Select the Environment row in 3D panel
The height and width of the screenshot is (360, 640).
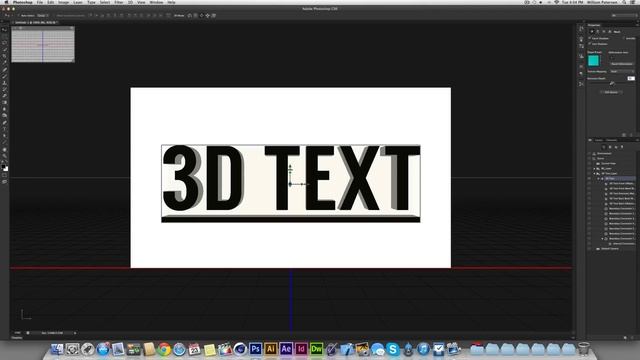point(611,153)
